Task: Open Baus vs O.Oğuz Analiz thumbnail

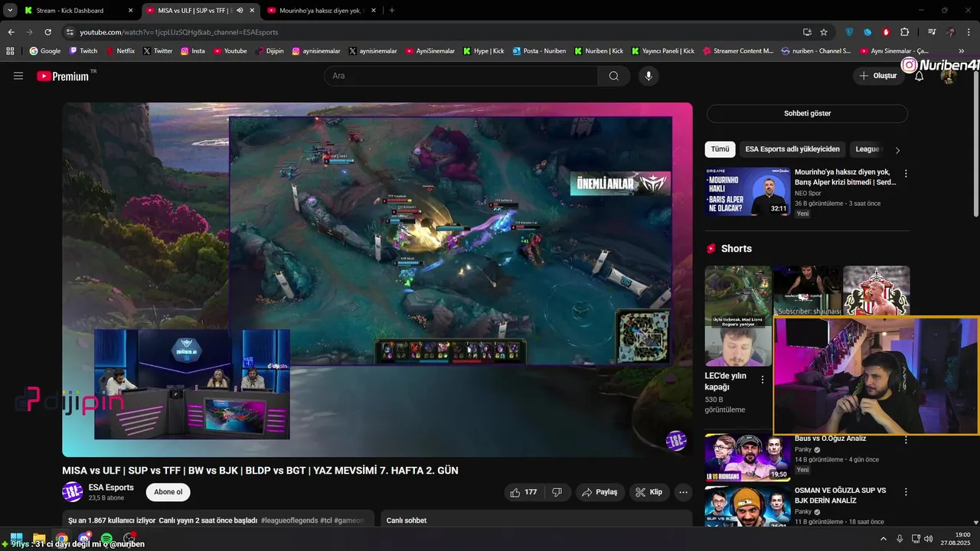Action: pos(748,458)
